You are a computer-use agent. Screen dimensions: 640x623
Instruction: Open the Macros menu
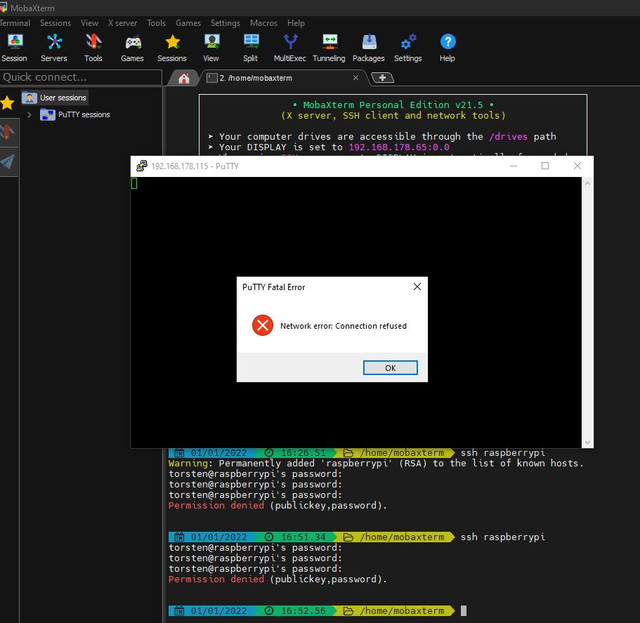pos(264,23)
